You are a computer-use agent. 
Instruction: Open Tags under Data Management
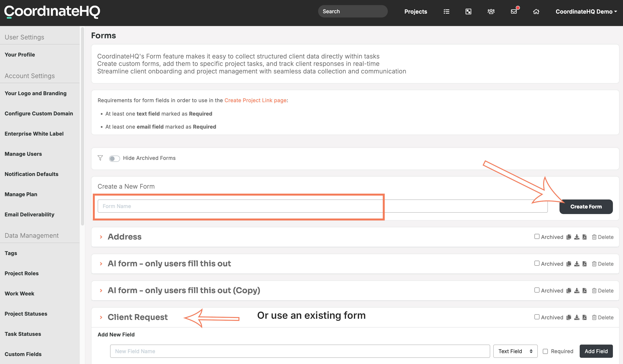pyautogui.click(x=11, y=253)
